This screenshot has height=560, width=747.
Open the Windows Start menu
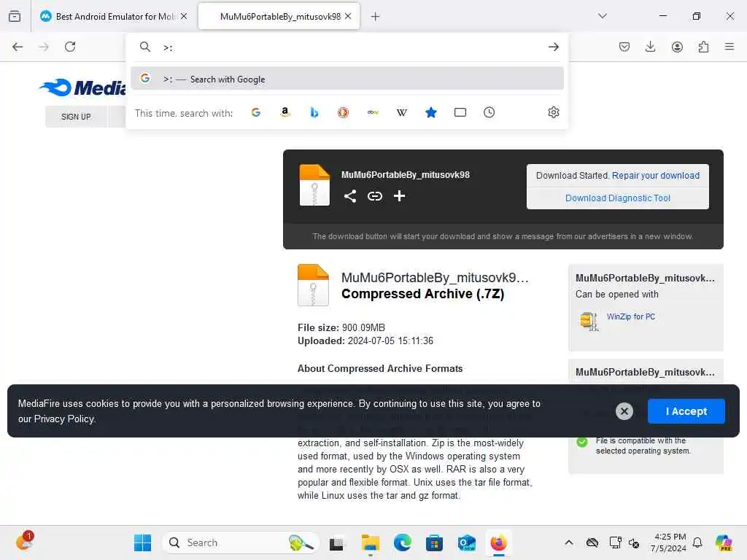(x=142, y=542)
